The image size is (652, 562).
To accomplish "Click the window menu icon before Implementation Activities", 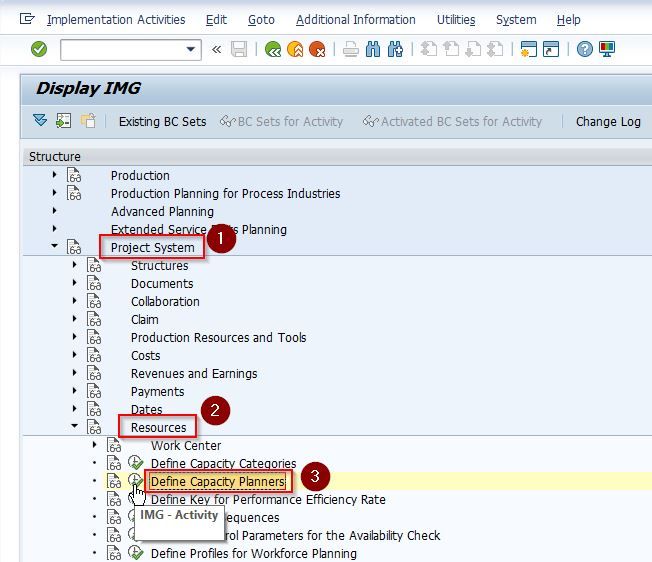I will click(x=27, y=19).
